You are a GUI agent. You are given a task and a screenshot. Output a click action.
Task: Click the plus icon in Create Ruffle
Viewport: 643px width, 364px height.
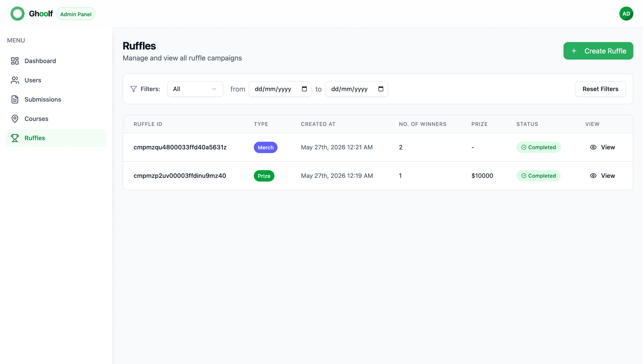click(x=574, y=51)
